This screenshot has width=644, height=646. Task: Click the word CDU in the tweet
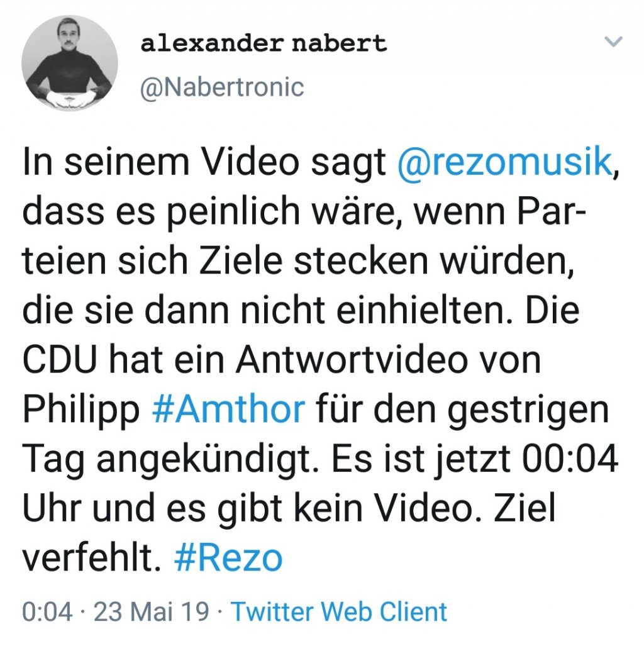60,360
